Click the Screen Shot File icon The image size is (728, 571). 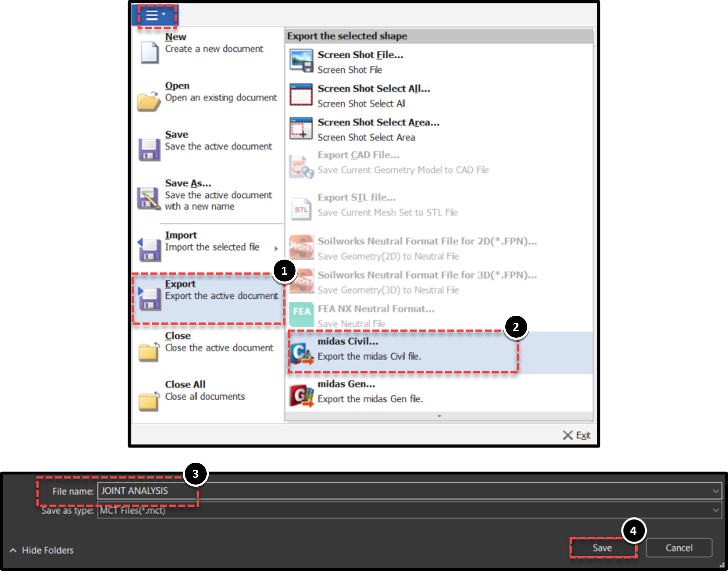click(x=301, y=61)
